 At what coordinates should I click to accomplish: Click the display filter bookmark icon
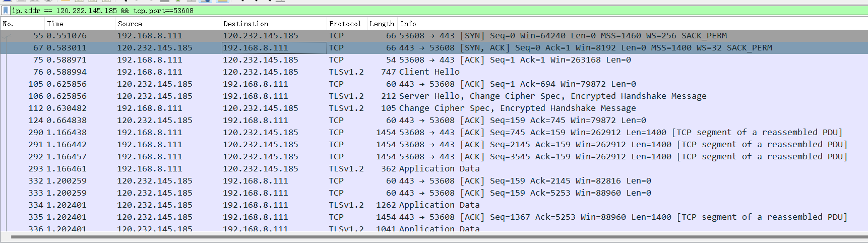(x=6, y=10)
